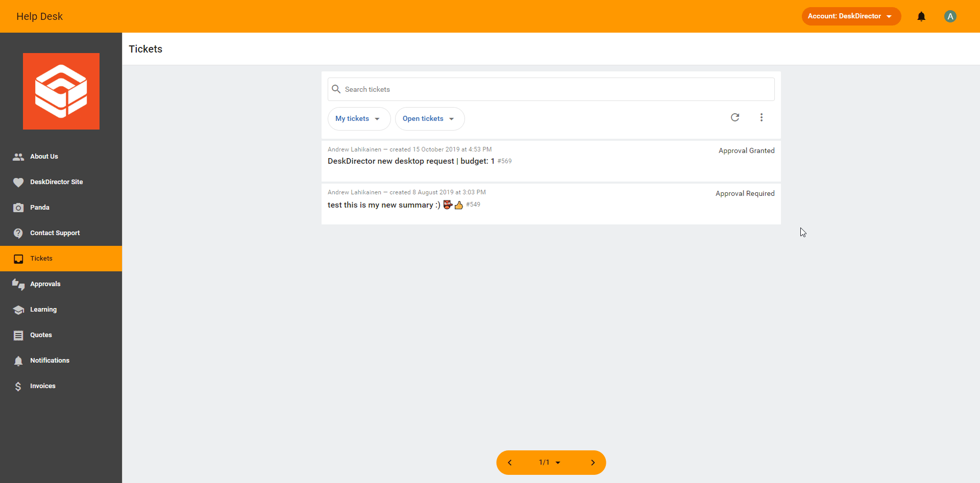Click created 8 August 2019 text
The image size is (980, 483).
tap(437, 192)
